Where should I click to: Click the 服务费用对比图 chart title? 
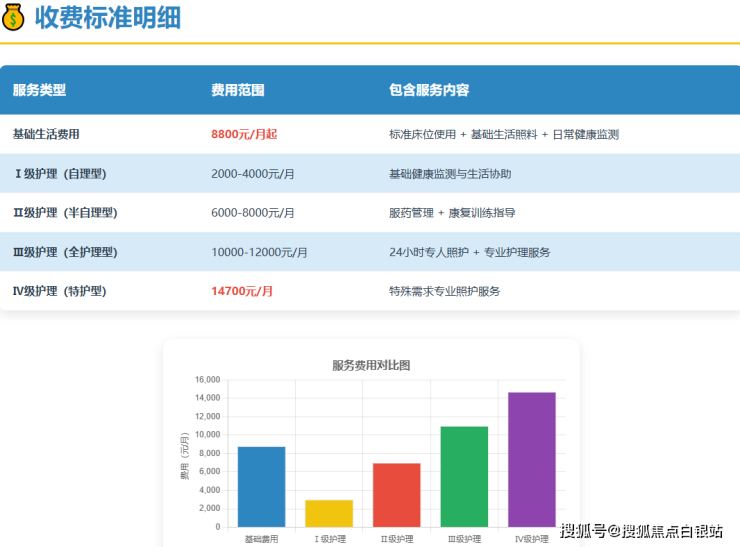tap(371, 365)
